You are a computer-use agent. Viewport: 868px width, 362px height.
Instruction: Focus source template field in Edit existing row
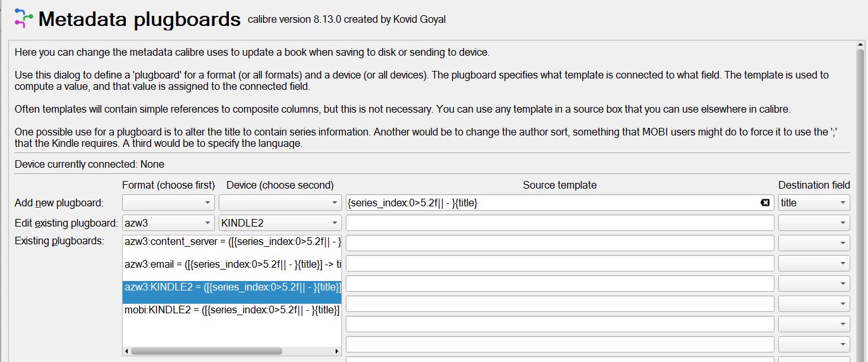click(559, 223)
